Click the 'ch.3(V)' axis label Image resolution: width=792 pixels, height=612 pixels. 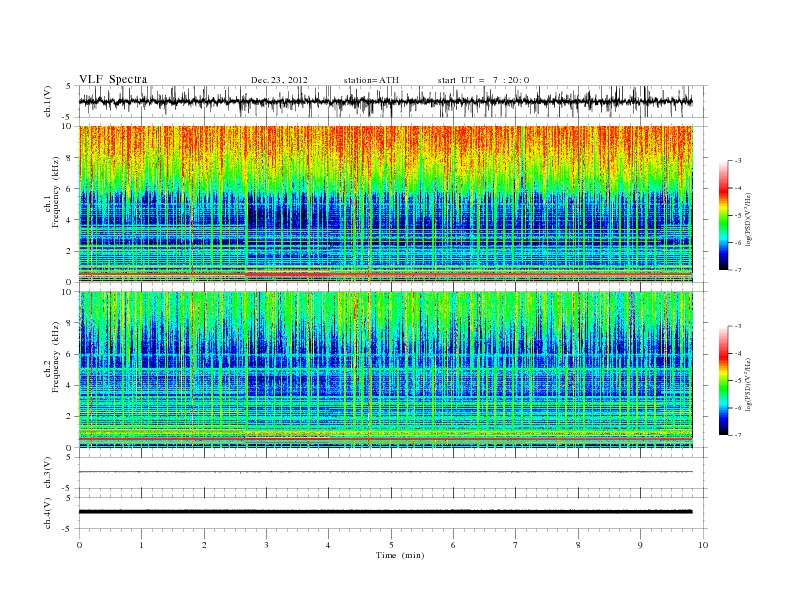pyautogui.click(x=48, y=473)
